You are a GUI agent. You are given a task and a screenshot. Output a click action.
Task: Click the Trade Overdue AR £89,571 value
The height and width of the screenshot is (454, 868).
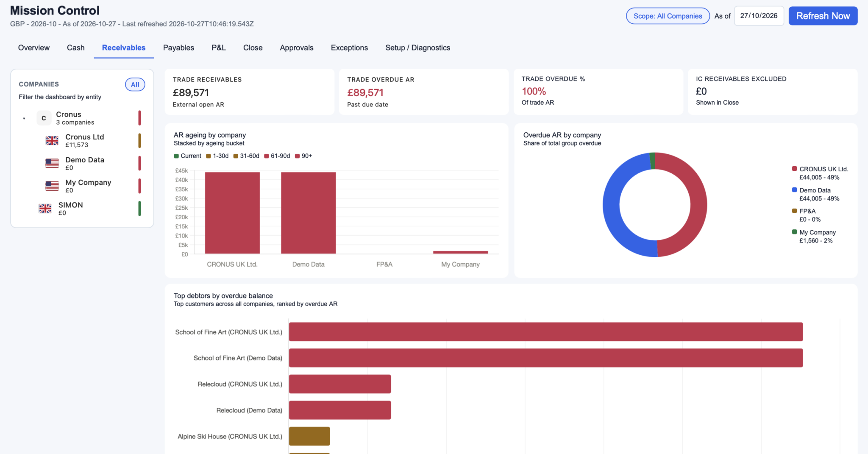[365, 92]
